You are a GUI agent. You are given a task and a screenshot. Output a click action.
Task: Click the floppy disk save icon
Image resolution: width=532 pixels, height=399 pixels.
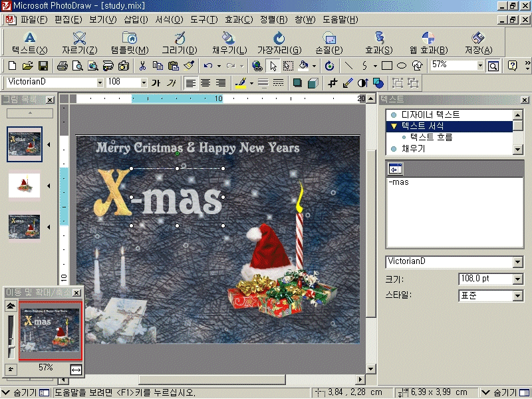click(x=43, y=65)
